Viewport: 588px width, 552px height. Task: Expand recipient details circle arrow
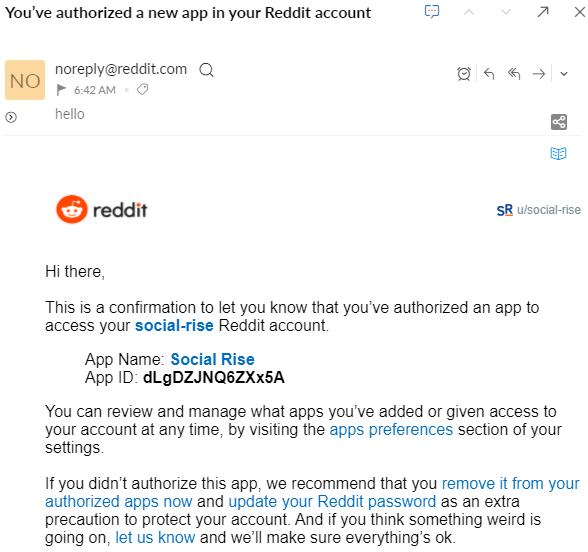tap(11, 117)
